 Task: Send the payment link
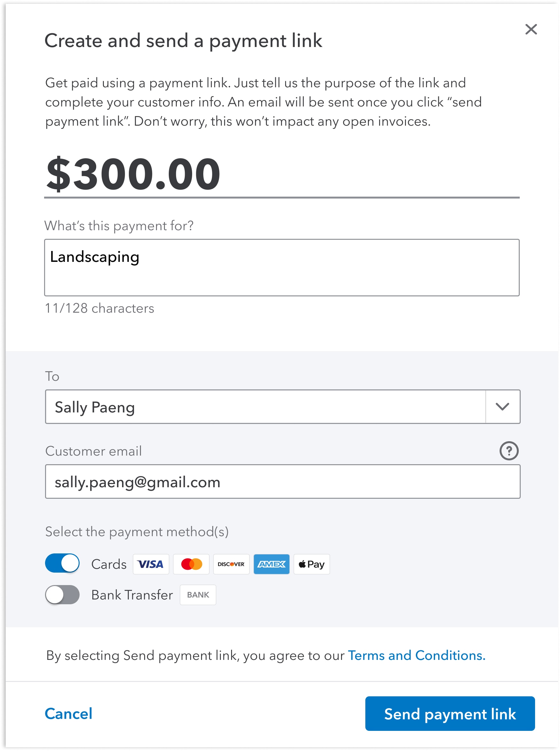click(450, 714)
